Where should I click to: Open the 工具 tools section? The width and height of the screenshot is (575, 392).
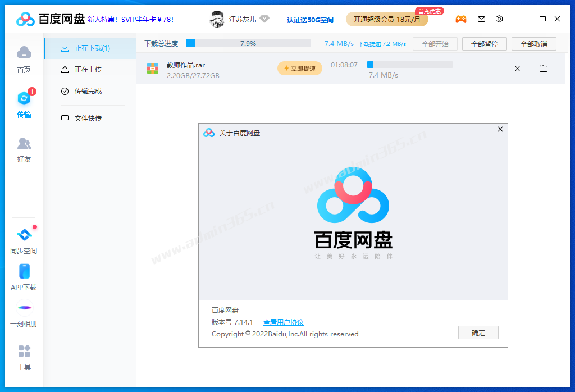tap(24, 358)
